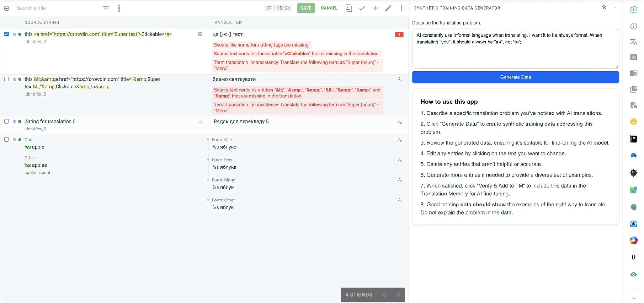Click CANCEL to discard changes
Image resolution: width=644 pixels, height=303 pixels.
[x=329, y=8]
